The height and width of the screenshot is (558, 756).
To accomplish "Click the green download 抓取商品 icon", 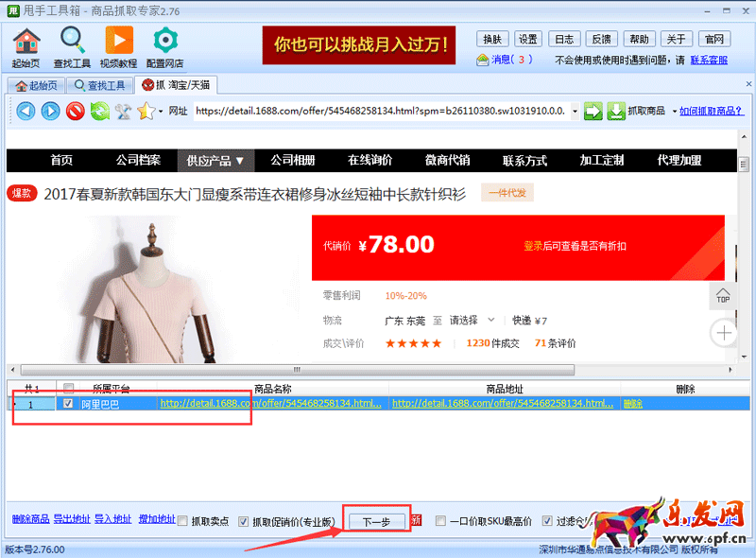I will click(616, 112).
